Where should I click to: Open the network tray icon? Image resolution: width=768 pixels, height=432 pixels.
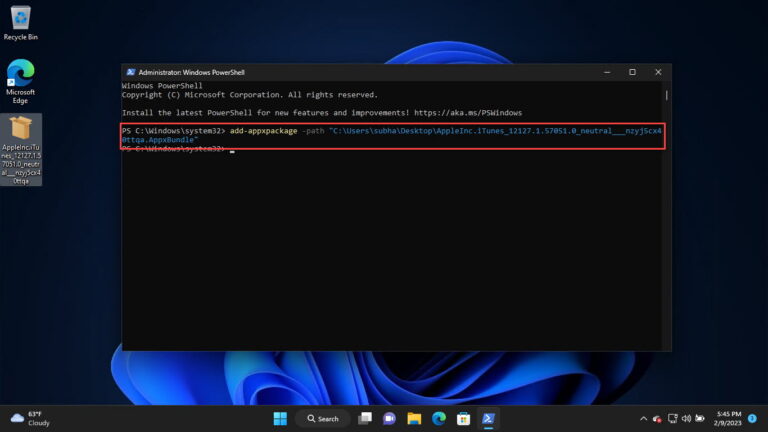(x=673, y=418)
